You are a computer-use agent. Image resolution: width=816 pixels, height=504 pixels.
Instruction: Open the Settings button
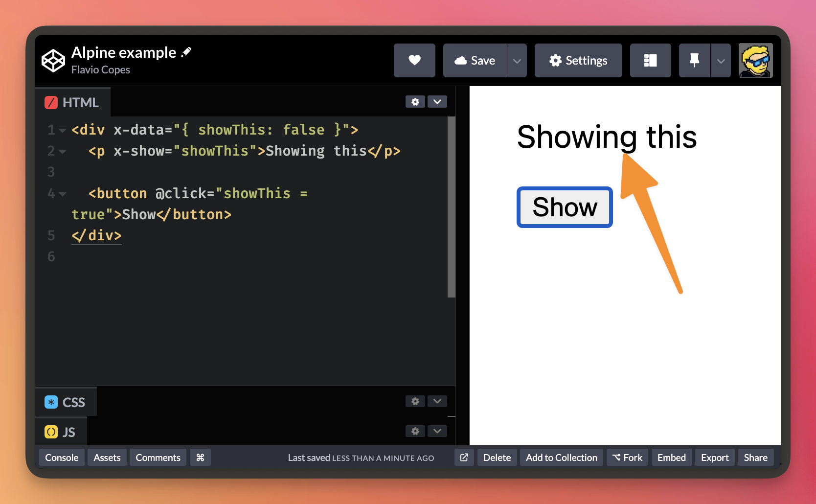578,60
